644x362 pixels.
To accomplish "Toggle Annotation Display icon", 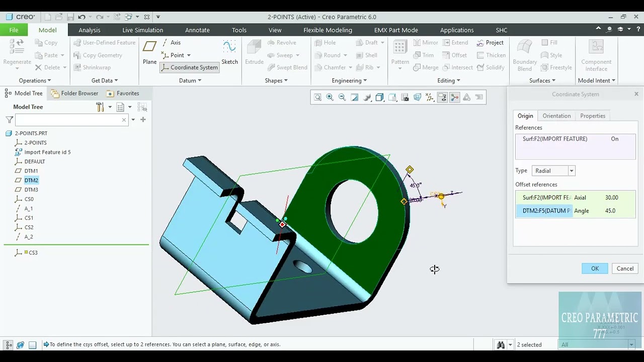I will (442, 98).
